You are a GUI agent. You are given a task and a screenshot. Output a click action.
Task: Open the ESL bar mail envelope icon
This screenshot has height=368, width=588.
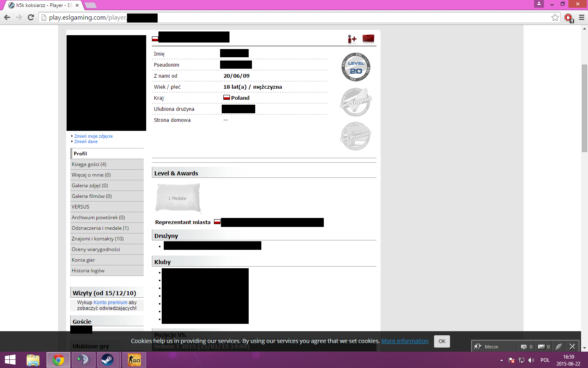coord(543,346)
